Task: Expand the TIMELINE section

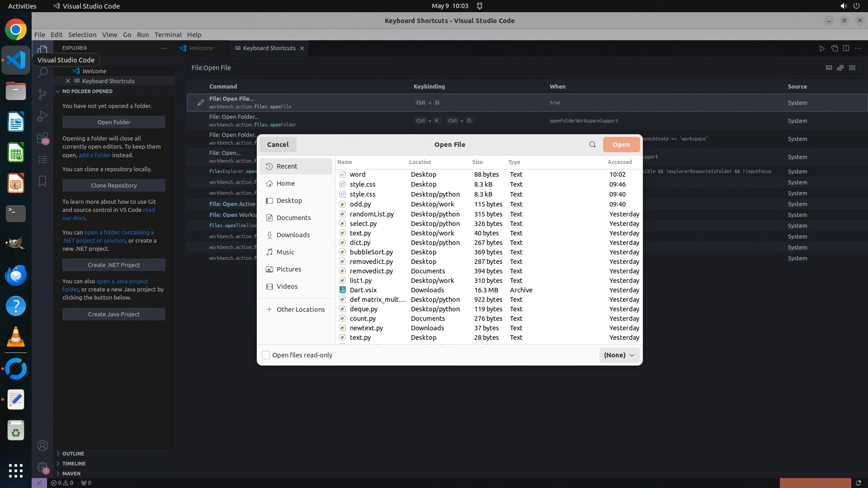Action: (74, 464)
